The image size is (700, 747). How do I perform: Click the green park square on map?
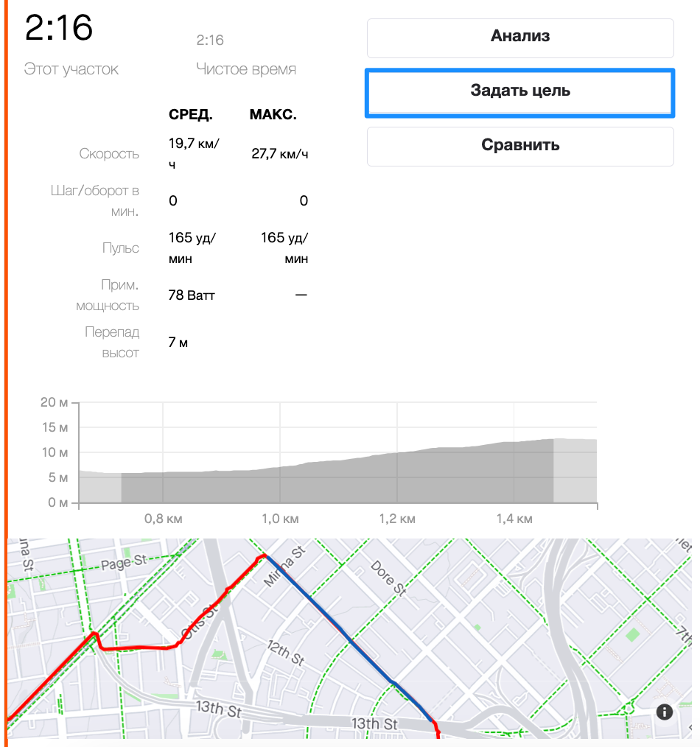[x=632, y=634]
